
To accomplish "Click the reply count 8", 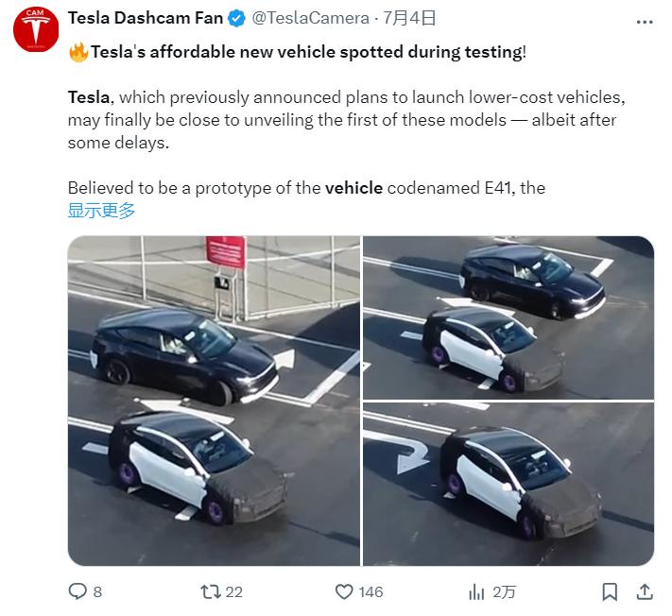I will point(97,592).
